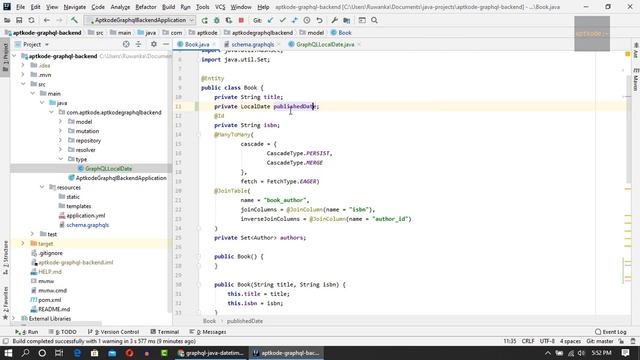Collapse the type package
Screen dimensions: 640x360
pyautogui.click(x=60, y=159)
